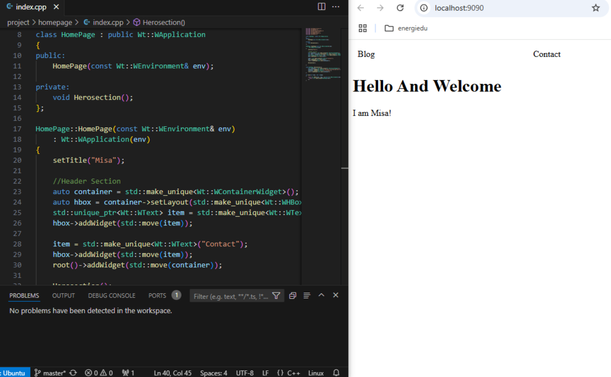Click the WSL Ubuntu remote indicator

(14, 373)
